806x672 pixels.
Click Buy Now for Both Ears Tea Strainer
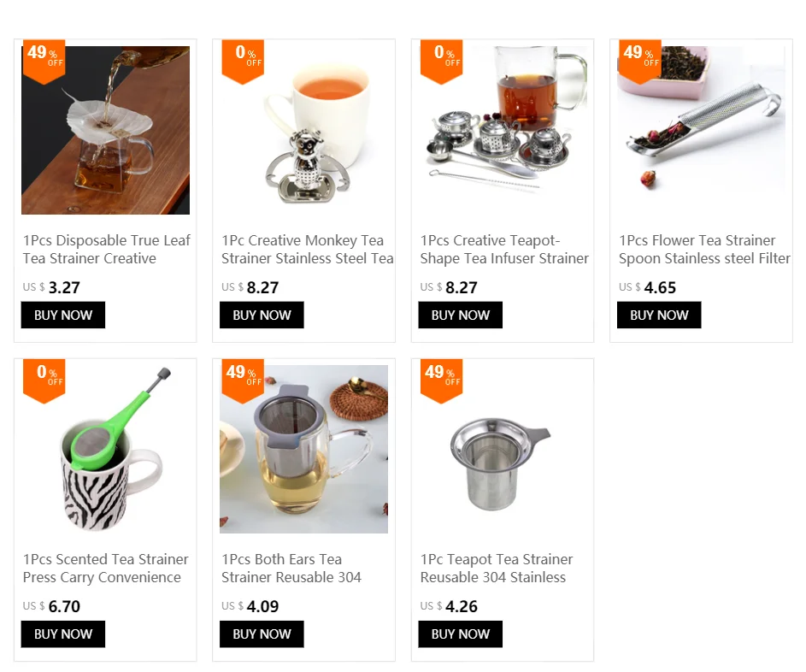tap(262, 634)
